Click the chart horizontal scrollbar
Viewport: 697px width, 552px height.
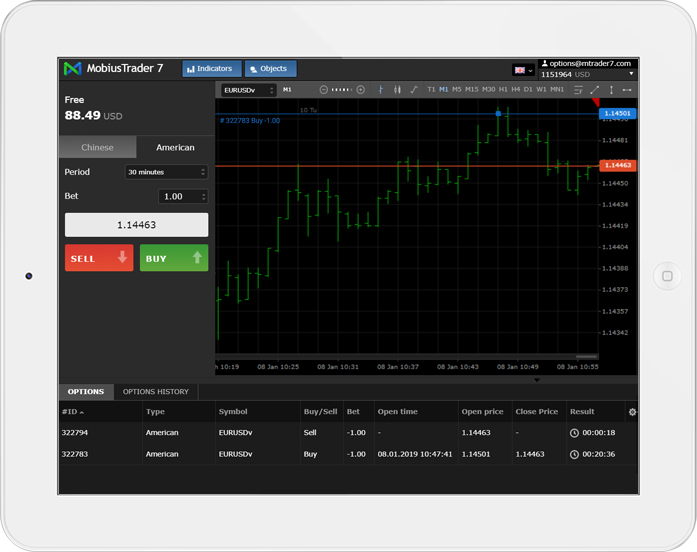pyautogui.click(x=586, y=356)
